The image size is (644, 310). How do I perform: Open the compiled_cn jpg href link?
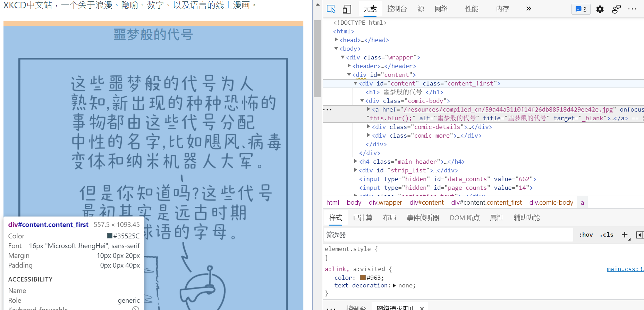508,109
